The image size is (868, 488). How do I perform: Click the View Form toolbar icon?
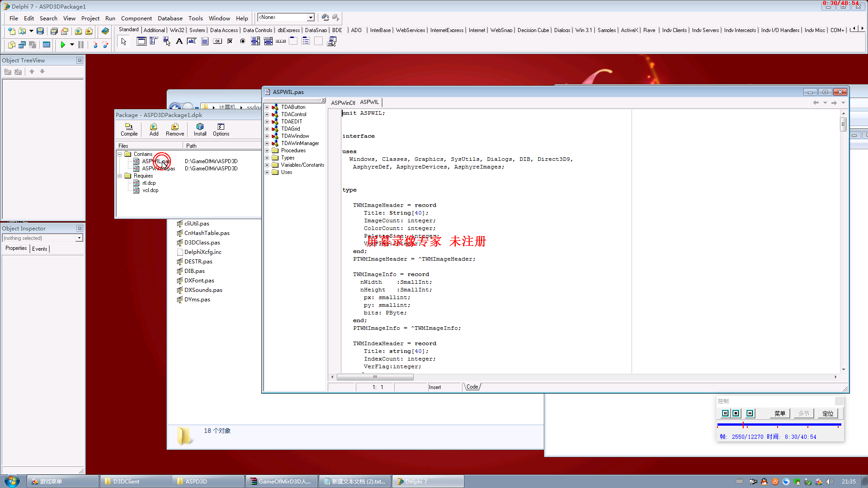click(22, 44)
